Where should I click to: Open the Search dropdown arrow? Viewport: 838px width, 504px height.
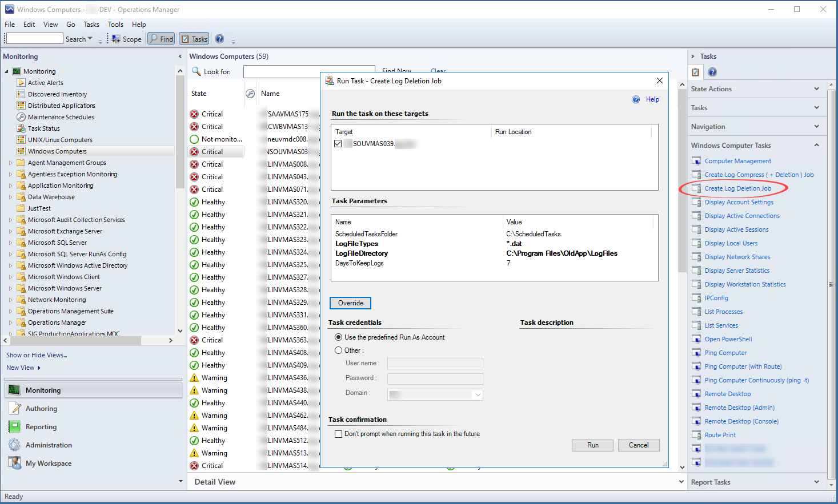90,39
